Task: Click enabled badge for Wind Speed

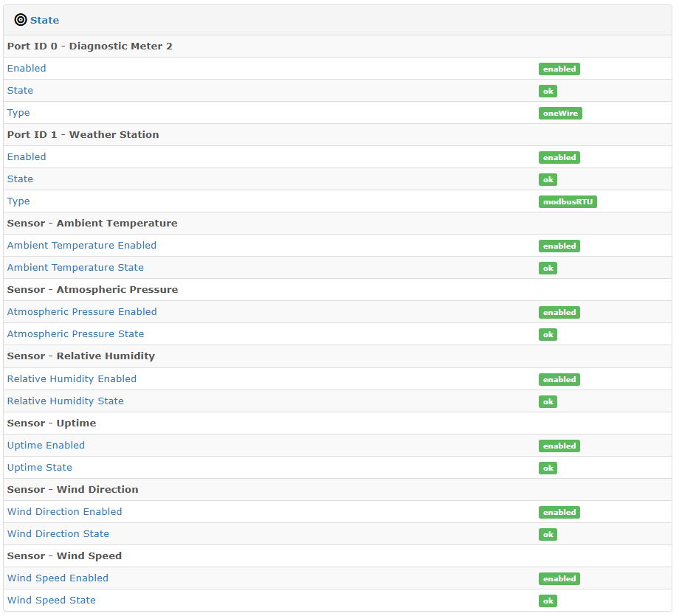Action: (x=559, y=579)
